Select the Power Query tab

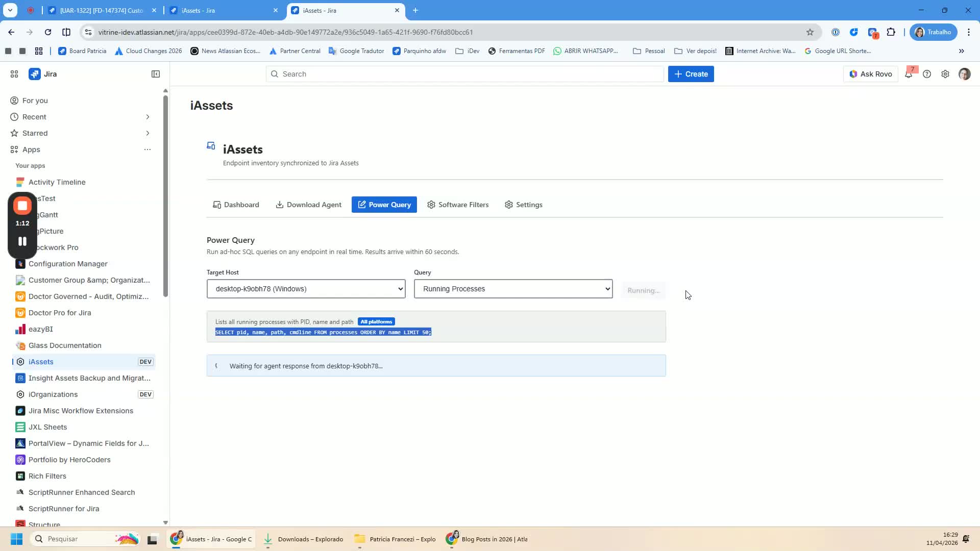pos(384,205)
